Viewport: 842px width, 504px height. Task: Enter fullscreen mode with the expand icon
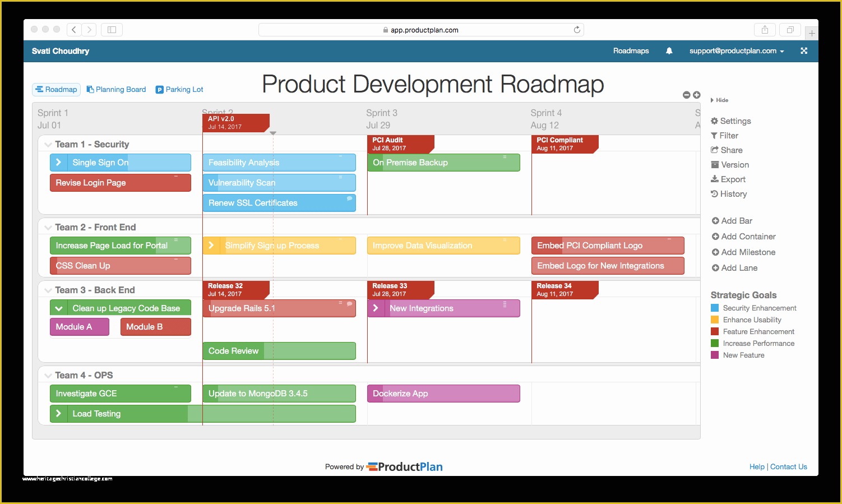coord(804,51)
